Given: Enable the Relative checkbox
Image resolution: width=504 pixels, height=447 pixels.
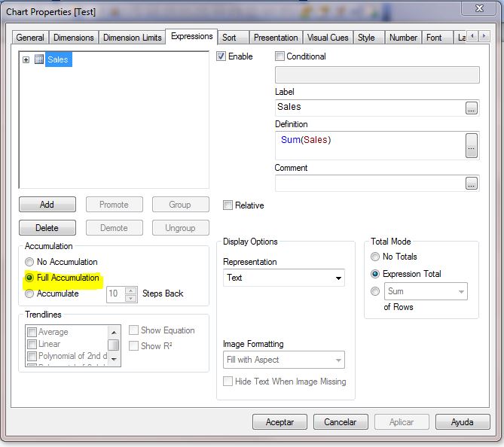Looking at the screenshot, I should [228, 205].
